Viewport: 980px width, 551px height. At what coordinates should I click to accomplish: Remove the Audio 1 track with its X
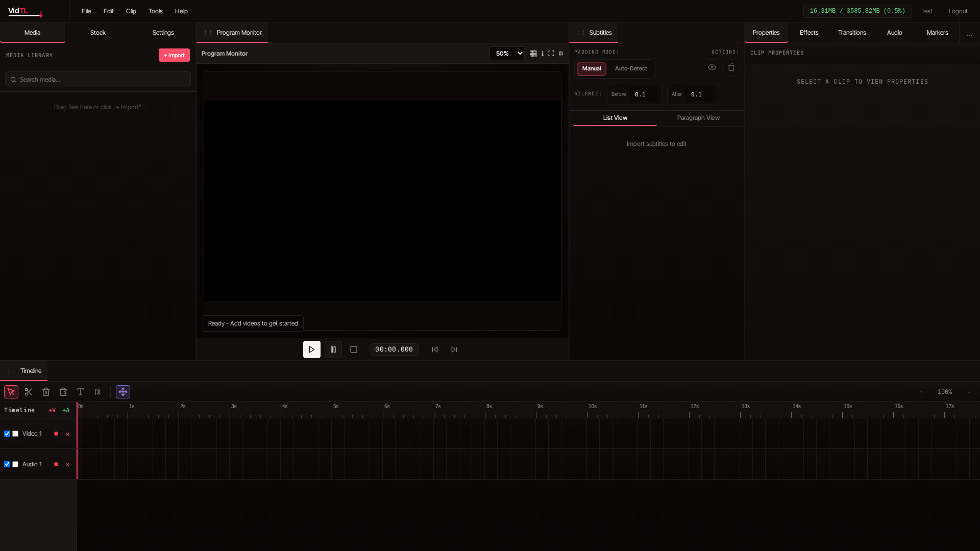[x=67, y=465]
